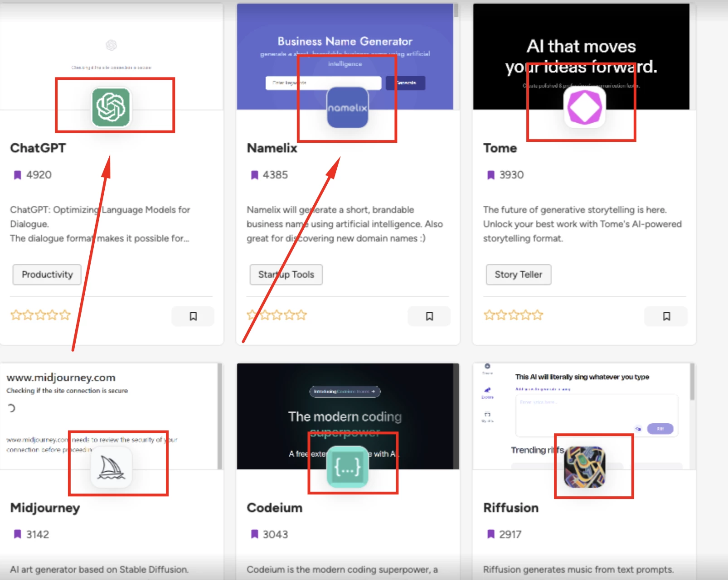The height and width of the screenshot is (580, 728).
Task: Click the Namelix blue logo icon
Action: [348, 107]
